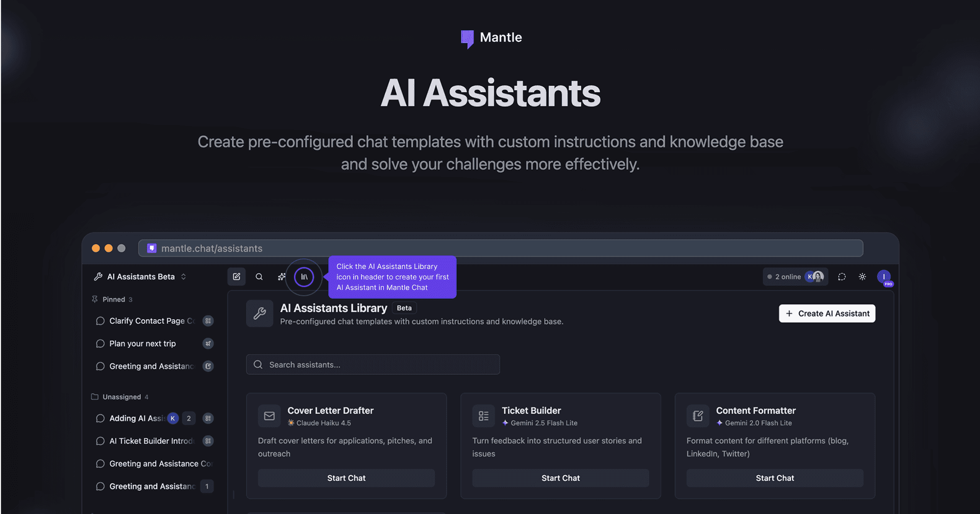Viewport: 980px width, 514px height.
Task: Click the Mantle logo at page top
Action: 491,38
